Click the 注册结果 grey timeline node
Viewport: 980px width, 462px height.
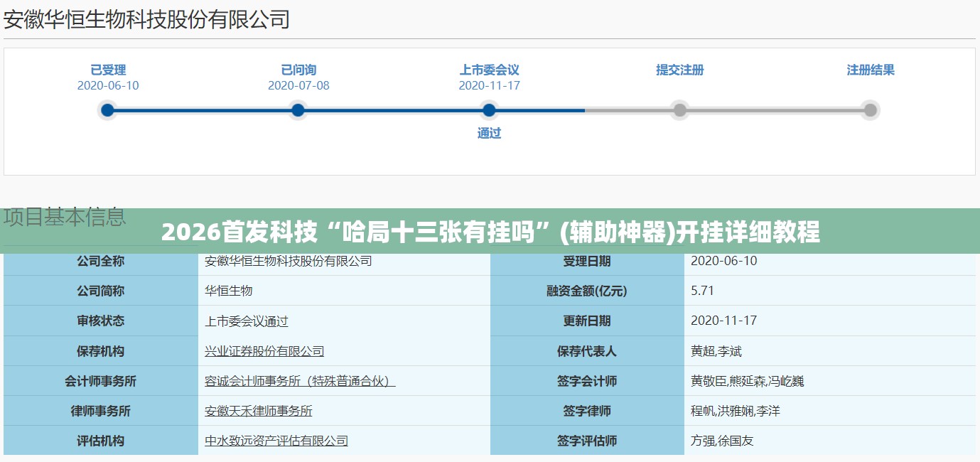pos(871,110)
